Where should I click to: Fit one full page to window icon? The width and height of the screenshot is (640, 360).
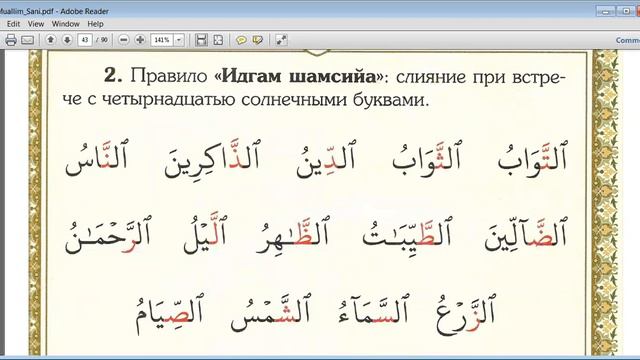pos(218,40)
